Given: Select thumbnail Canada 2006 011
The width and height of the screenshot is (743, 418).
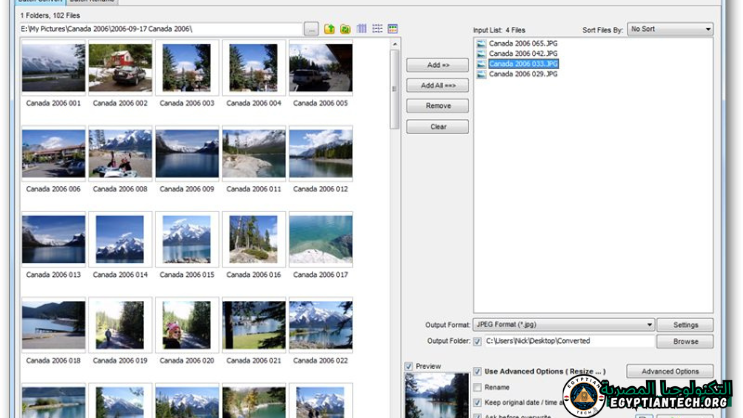Looking at the screenshot, I should click(254, 154).
